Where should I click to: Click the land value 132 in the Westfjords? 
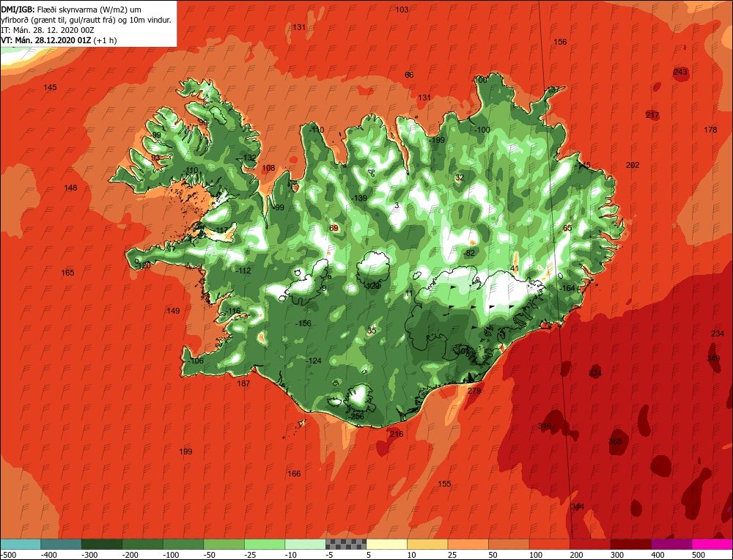pos(250,158)
